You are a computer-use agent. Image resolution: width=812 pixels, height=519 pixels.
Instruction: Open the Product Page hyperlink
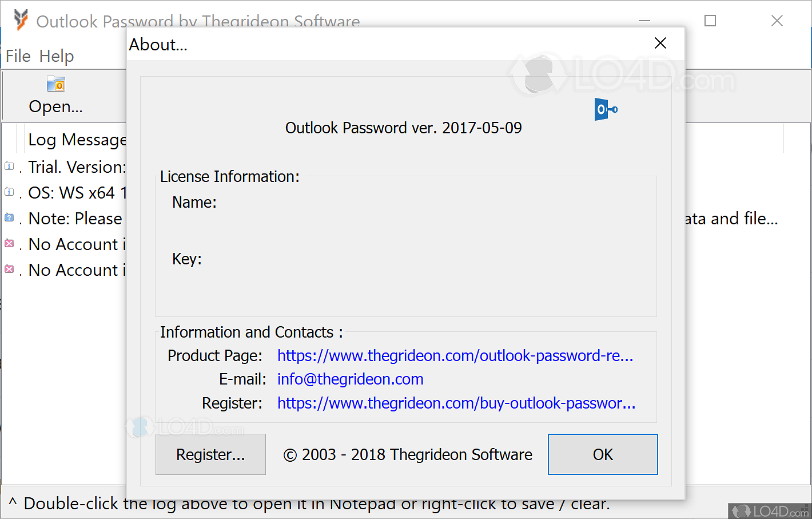[x=455, y=356]
